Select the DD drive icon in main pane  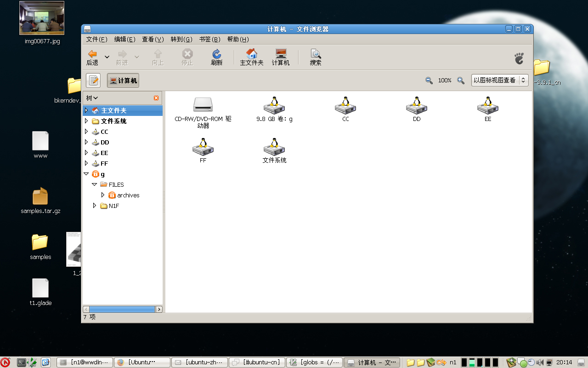[x=417, y=105]
